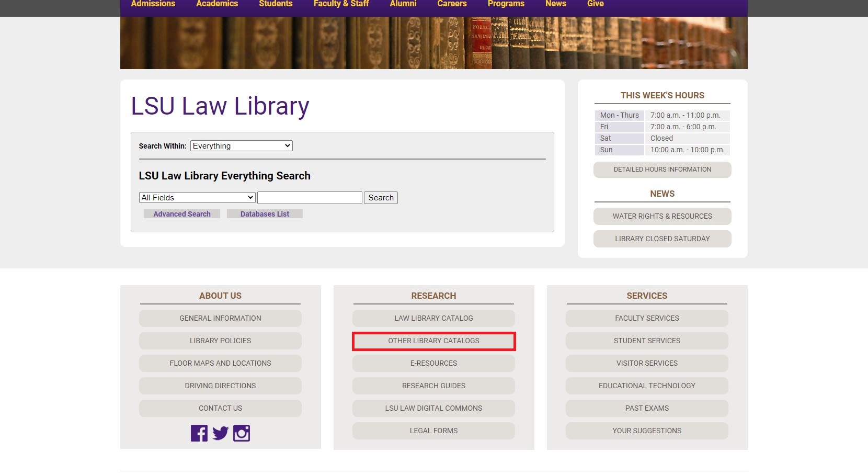Open Visitor Services
Image resolution: width=868 pixels, height=474 pixels.
(x=647, y=363)
